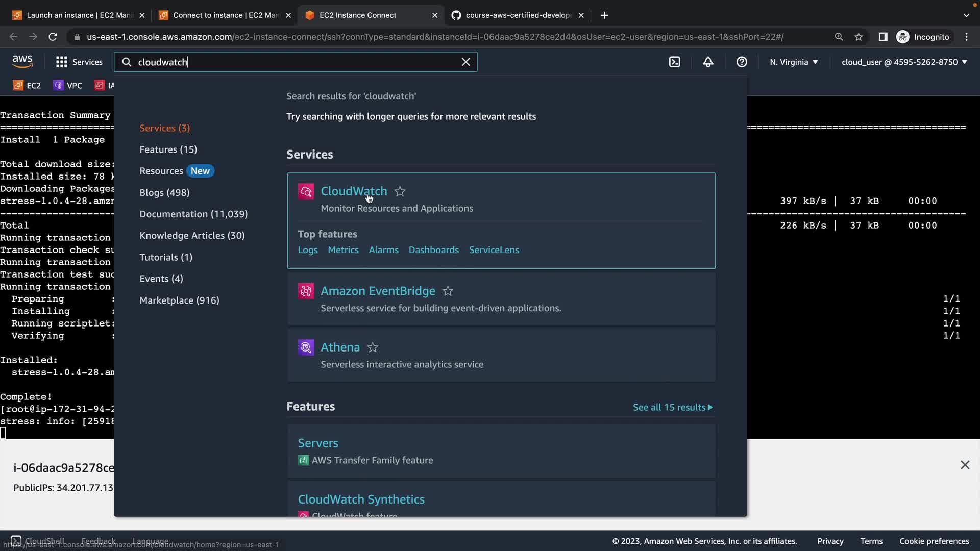Toggle the Athena favorite star
The width and height of the screenshot is (980, 551).
coord(373,347)
